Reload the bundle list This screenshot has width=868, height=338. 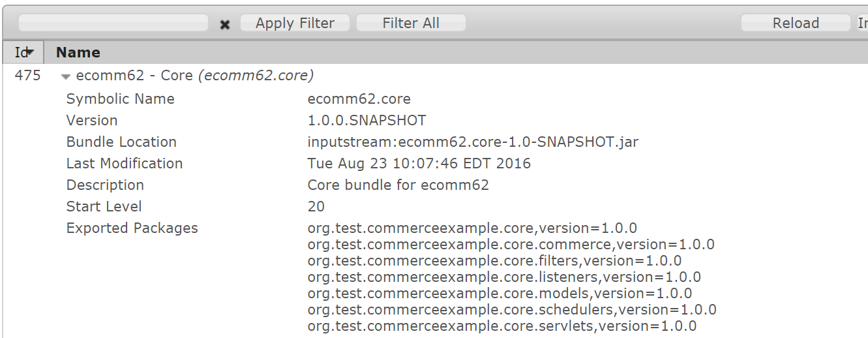point(796,23)
